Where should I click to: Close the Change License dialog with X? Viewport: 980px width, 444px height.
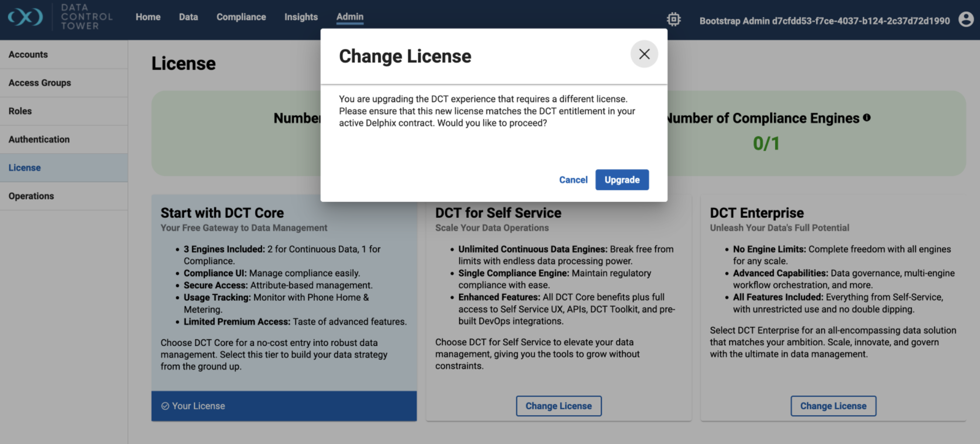coord(644,54)
